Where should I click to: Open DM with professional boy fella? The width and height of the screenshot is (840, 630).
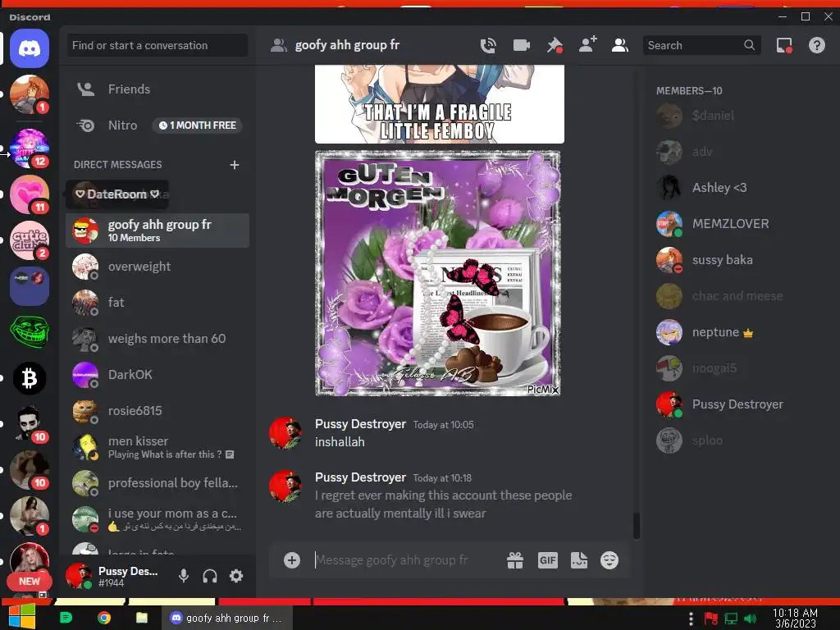tap(157, 483)
